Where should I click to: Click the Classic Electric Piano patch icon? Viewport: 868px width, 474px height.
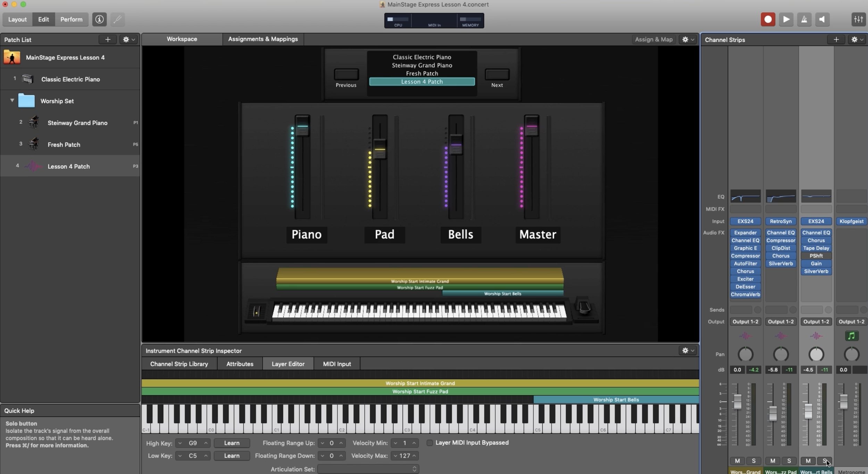pyautogui.click(x=28, y=79)
